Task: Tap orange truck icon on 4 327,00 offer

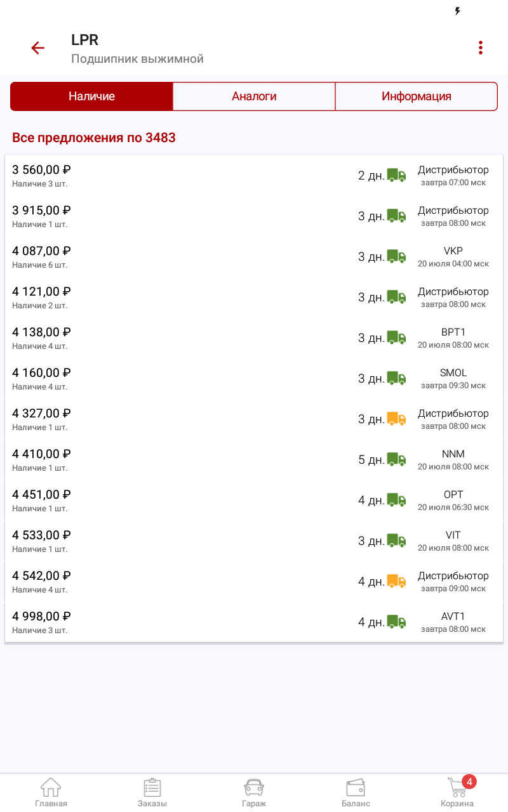Action: pyautogui.click(x=396, y=419)
